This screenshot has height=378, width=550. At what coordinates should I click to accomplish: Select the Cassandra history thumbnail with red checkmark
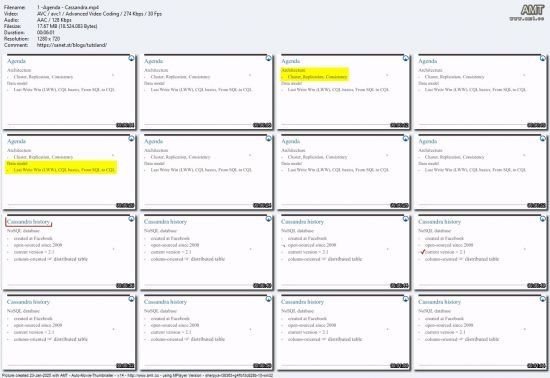tap(481, 252)
